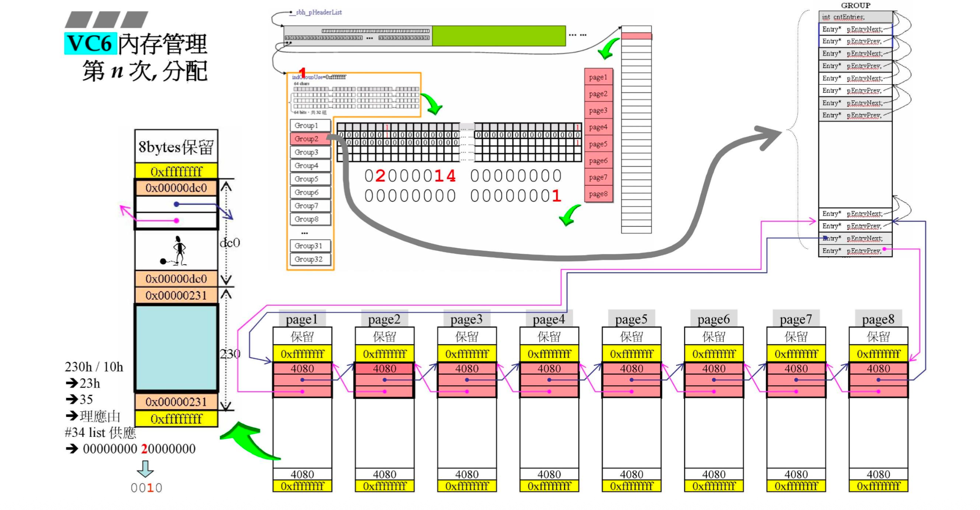Click the →35 line

79,399
